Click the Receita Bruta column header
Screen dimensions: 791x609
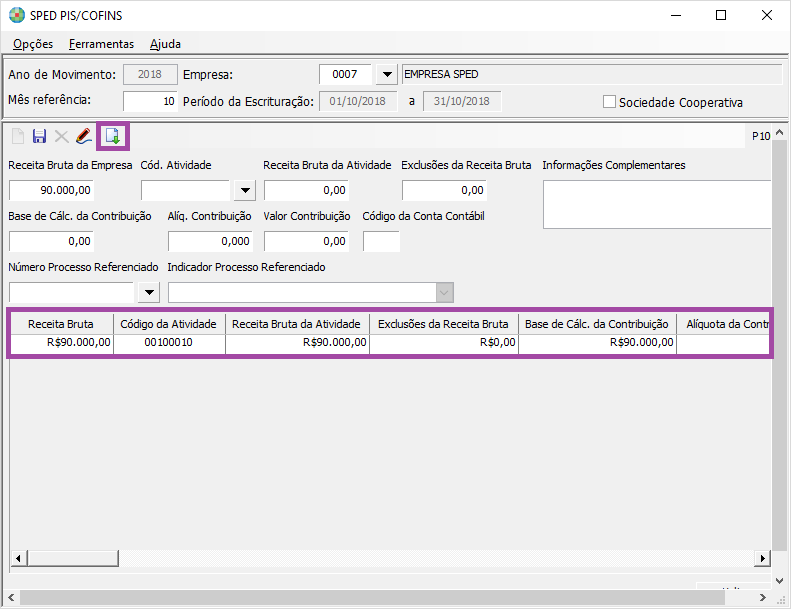[x=61, y=324]
